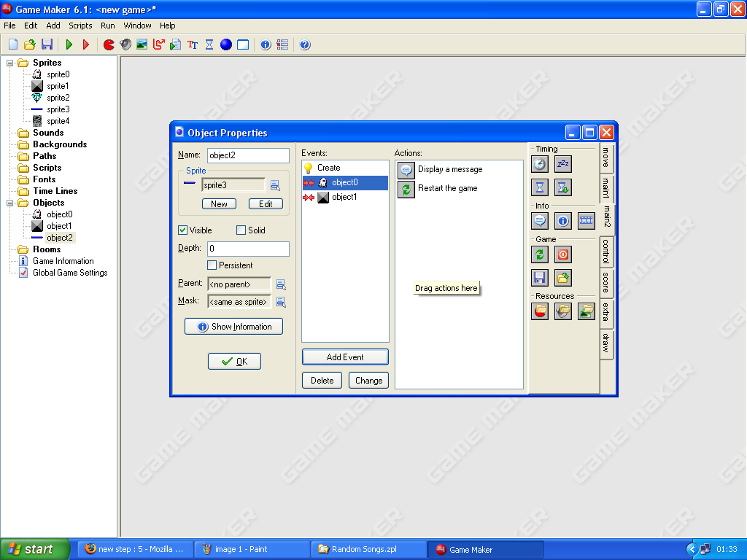This screenshot has width=747, height=560.
Task: Click into the Depth field
Action: click(x=248, y=249)
